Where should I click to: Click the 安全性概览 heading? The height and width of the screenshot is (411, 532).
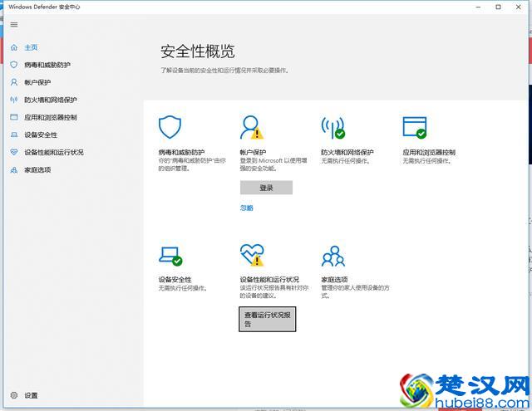click(x=198, y=51)
